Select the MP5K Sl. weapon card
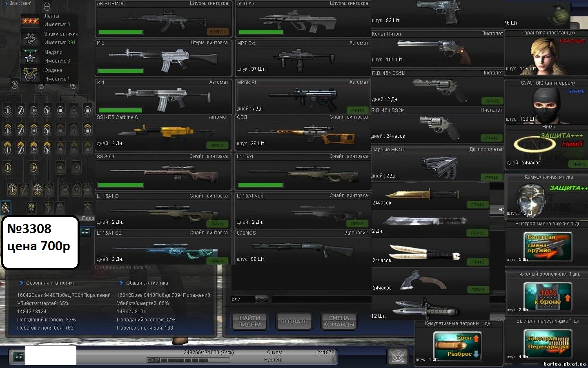The height and width of the screenshot is (368, 588). 303,97
